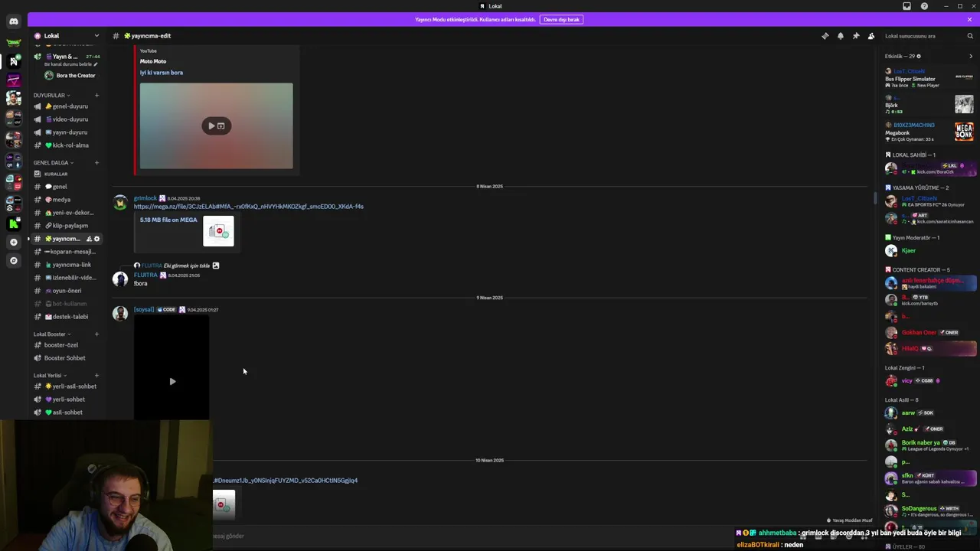980x551 pixels.
Task: Click invite icon on yayıncıma-edit channel
Action: 88,239
